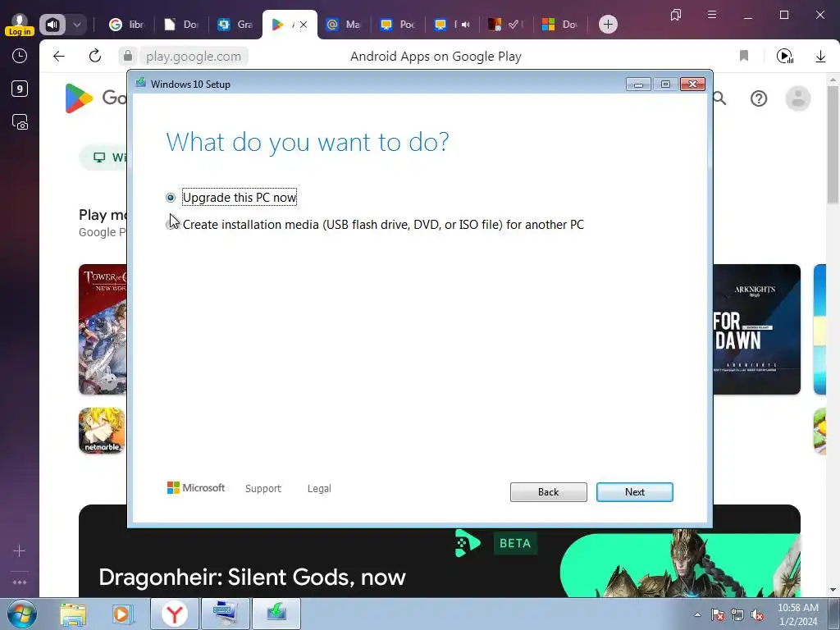Click Back in Windows 10 Setup

point(548,492)
